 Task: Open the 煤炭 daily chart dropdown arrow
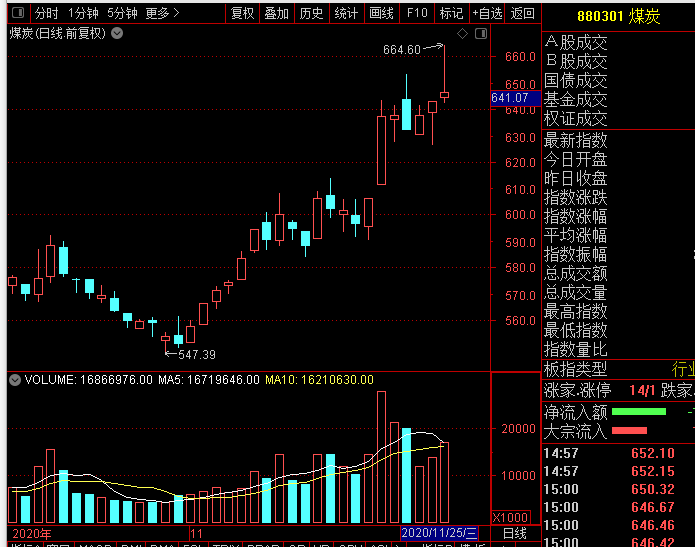pos(118,33)
